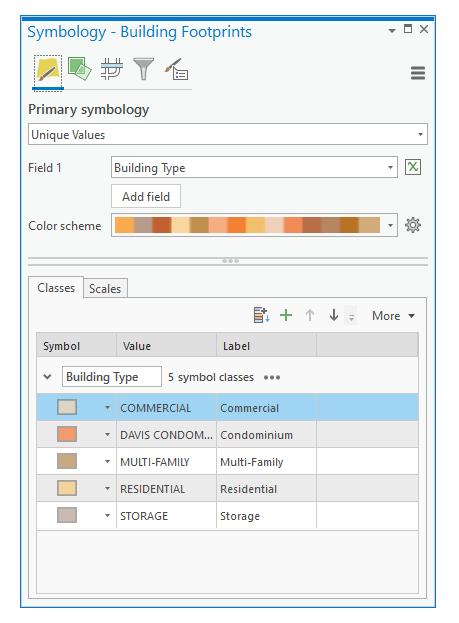Click the Condominium orange symbol swatch

(67, 434)
